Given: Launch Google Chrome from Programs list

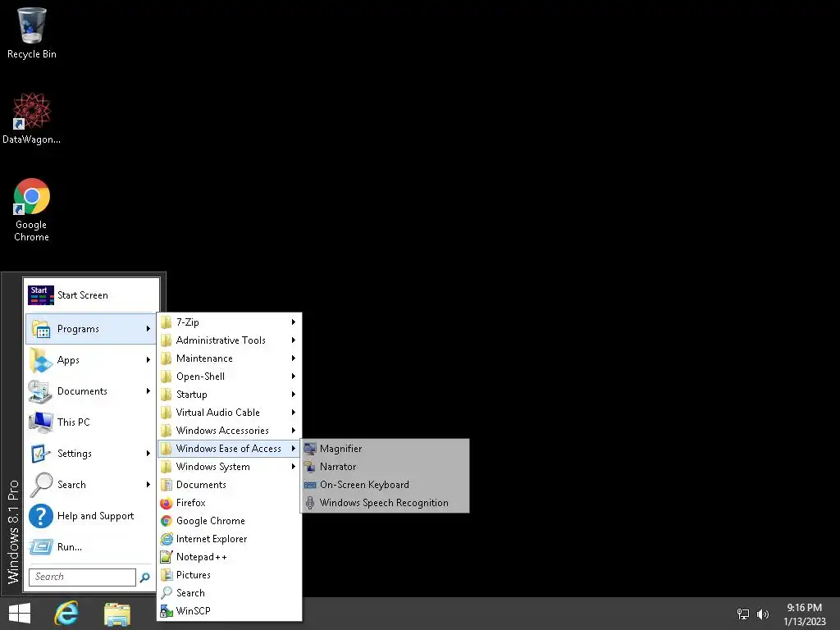Looking at the screenshot, I should point(230,521).
